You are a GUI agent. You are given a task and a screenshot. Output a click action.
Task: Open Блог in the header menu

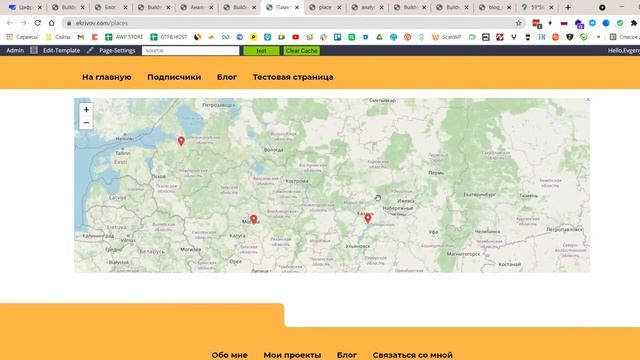tap(227, 77)
